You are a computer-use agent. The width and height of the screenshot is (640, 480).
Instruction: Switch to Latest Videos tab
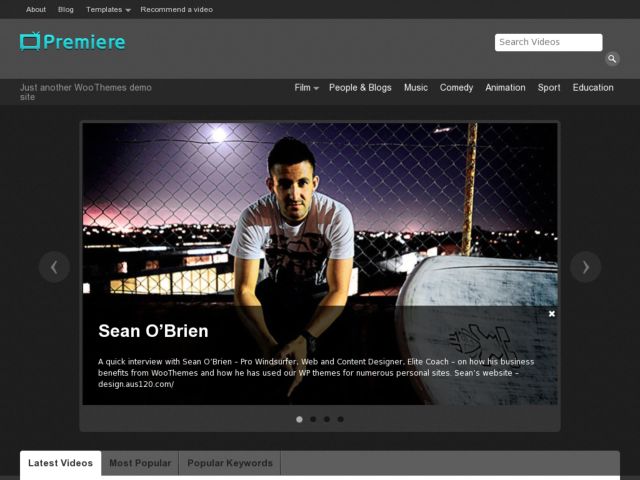(60, 463)
